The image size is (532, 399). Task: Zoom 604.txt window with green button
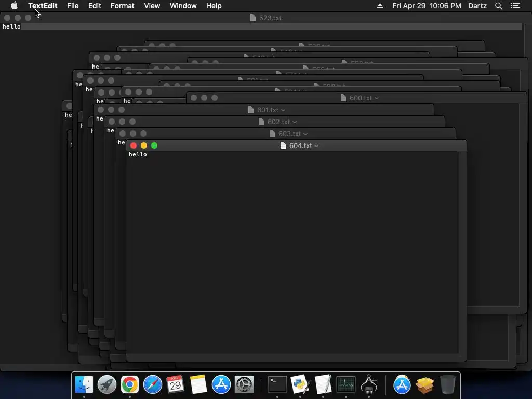[154, 145]
